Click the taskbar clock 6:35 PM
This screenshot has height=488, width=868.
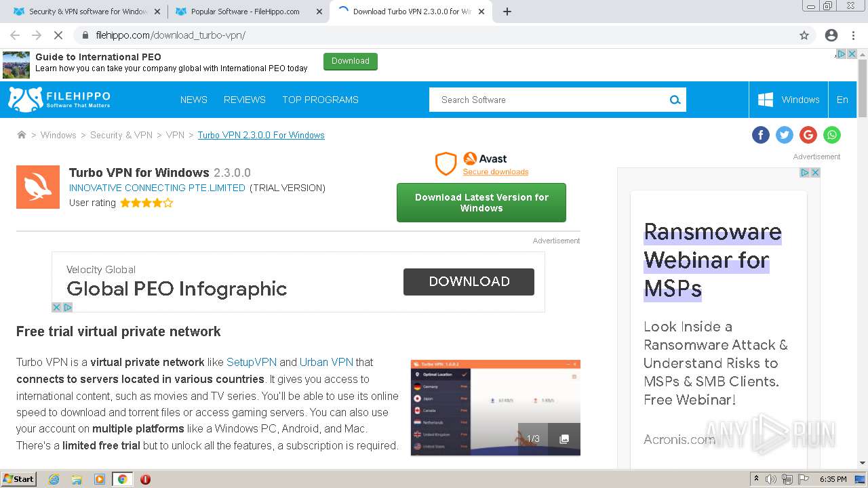833,479
